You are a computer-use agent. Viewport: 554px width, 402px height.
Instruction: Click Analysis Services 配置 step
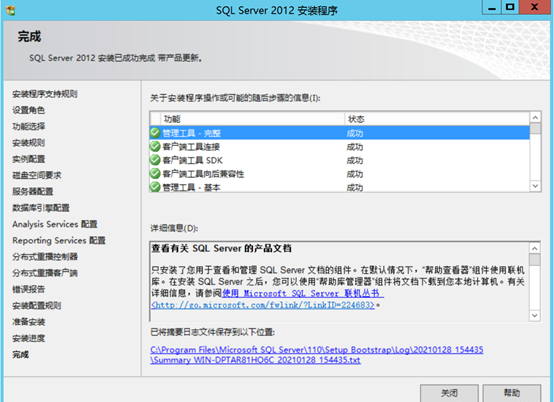[55, 224]
